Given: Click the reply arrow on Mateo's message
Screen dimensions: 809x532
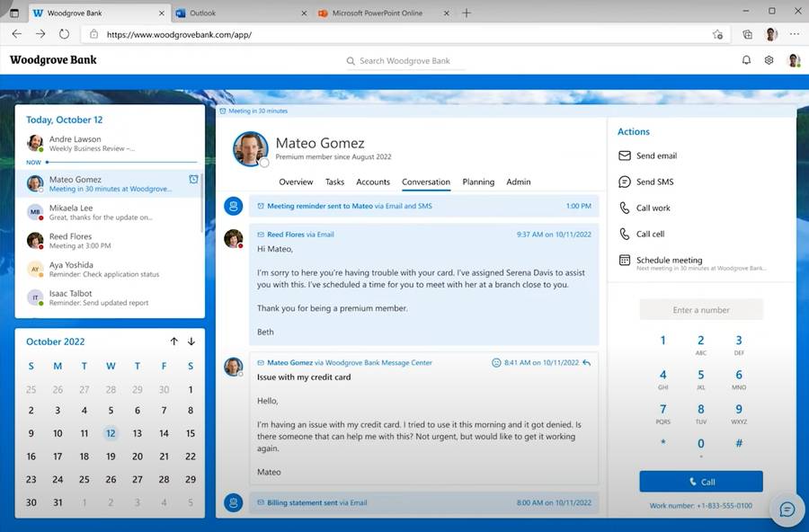Looking at the screenshot, I should pyautogui.click(x=587, y=363).
